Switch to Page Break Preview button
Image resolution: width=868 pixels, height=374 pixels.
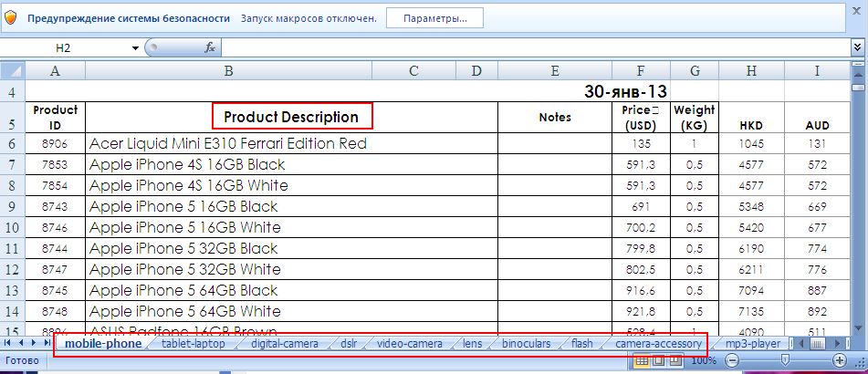[x=675, y=360]
